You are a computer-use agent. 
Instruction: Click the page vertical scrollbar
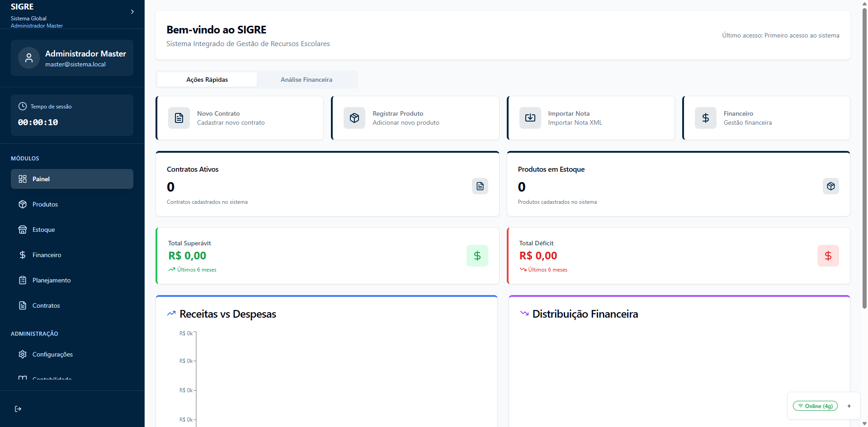pyautogui.click(x=864, y=158)
